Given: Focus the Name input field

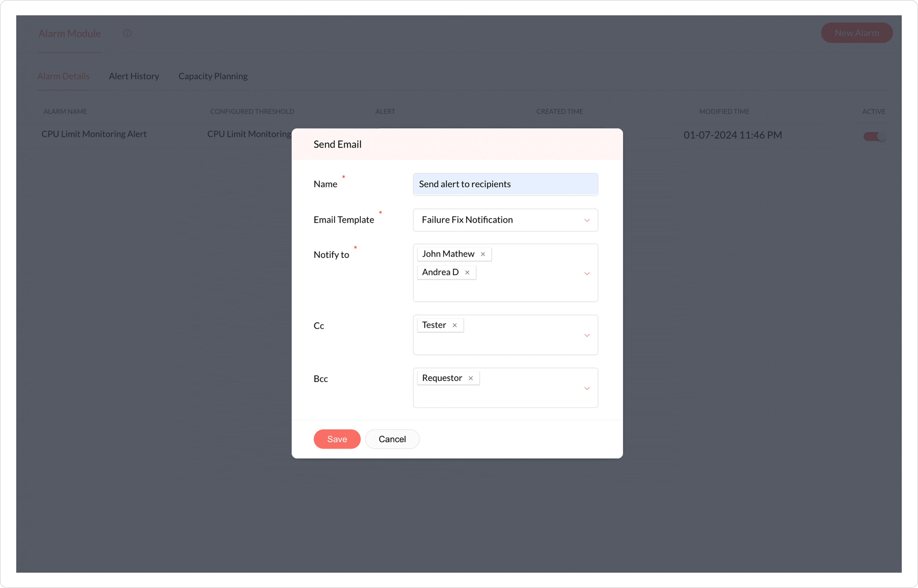Looking at the screenshot, I should (x=505, y=184).
